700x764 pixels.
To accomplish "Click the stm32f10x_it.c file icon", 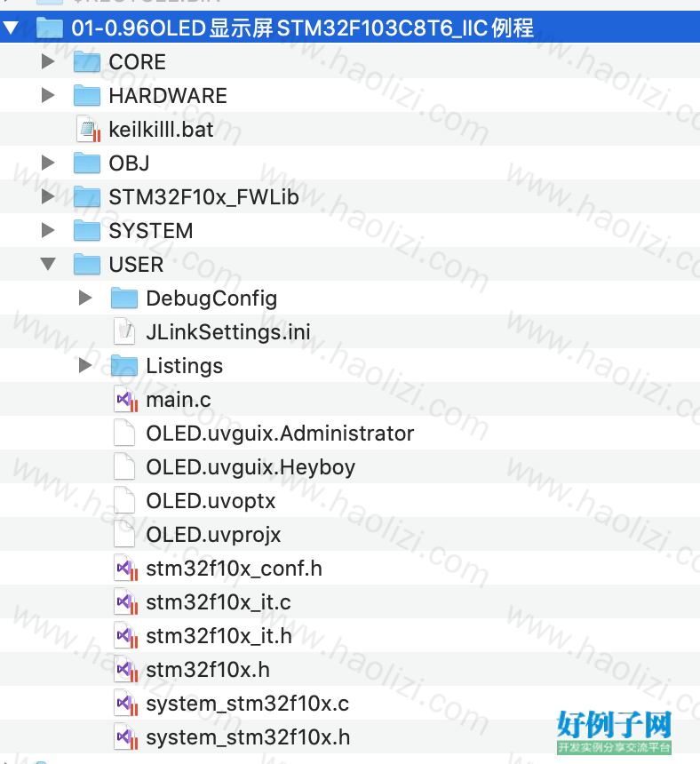I will tap(126, 601).
